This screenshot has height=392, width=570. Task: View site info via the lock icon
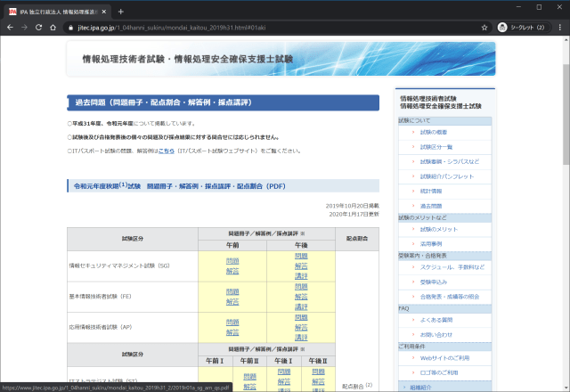(x=70, y=28)
